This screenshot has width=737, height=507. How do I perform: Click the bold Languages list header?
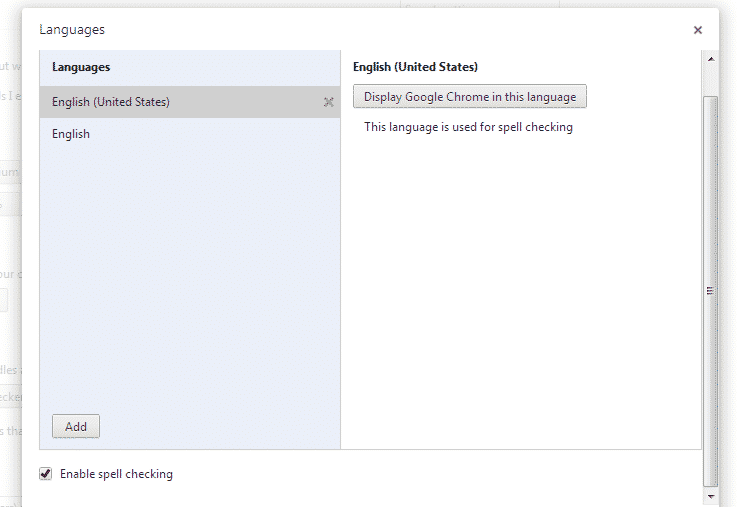pos(81,67)
